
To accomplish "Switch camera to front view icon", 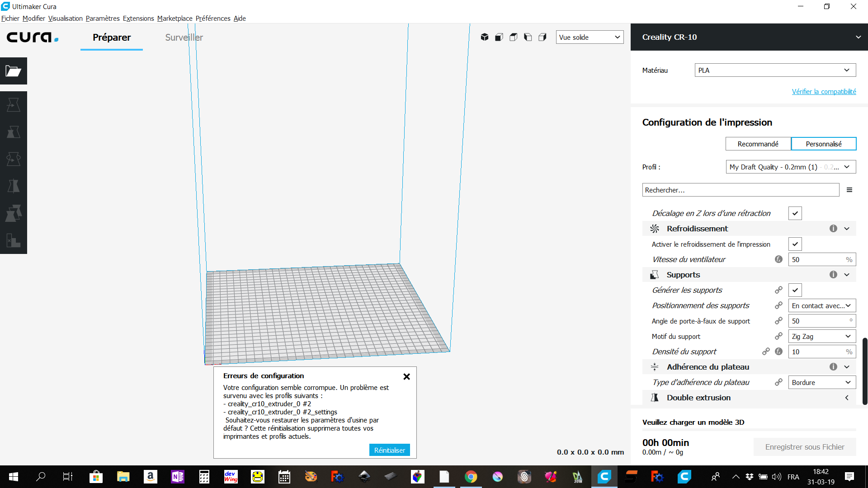I will point(499,37).
